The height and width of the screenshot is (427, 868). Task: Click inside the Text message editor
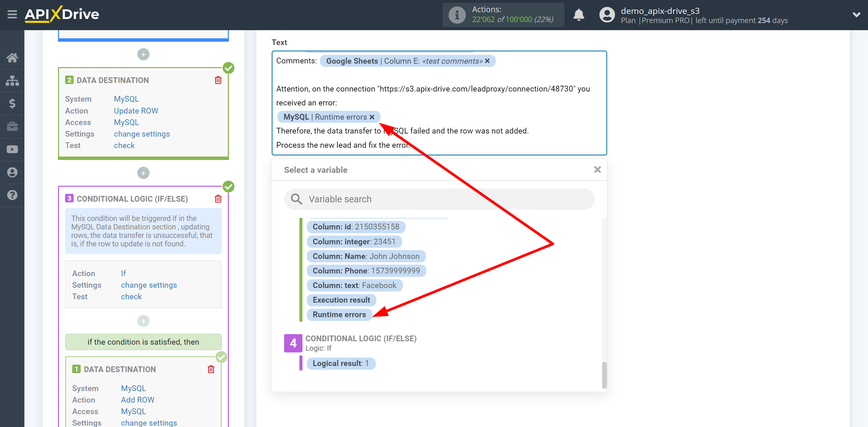point(439,103)
